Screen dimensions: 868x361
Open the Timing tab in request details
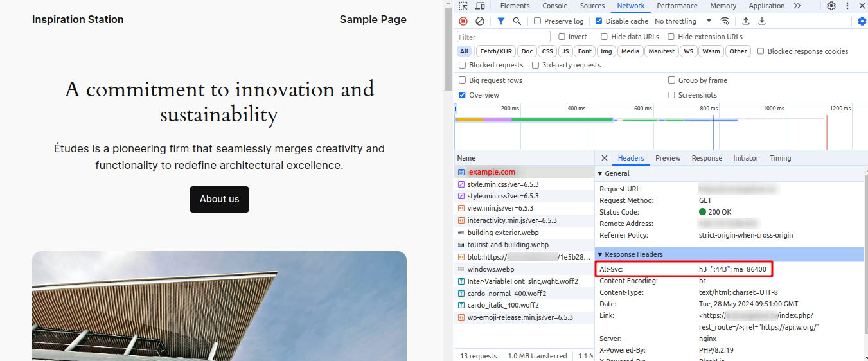click(780, 158)
